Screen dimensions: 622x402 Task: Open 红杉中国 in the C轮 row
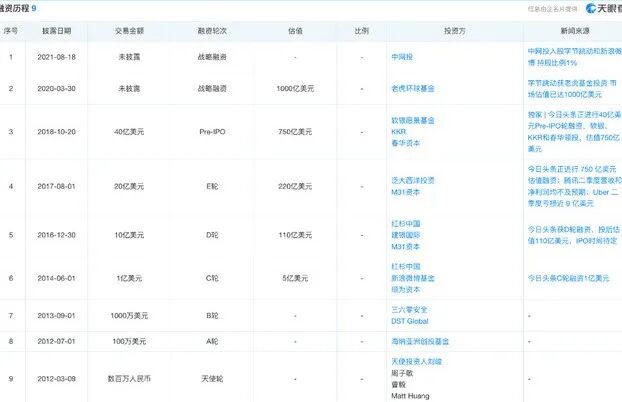pyautogui.click(x=405, y=267)
